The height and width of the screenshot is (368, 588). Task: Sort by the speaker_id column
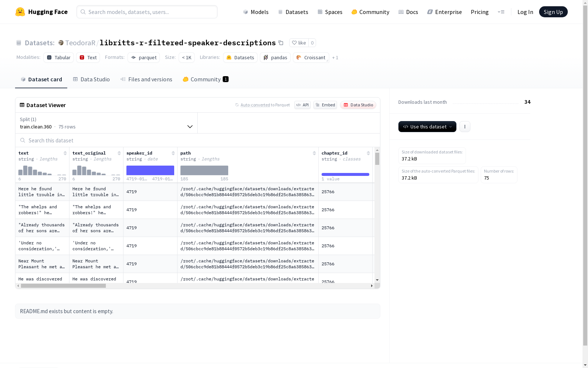point(173,153)
